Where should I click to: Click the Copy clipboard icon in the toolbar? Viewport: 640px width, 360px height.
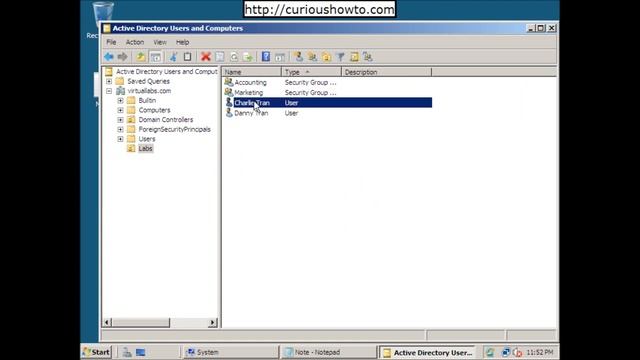click(x=187, y=57)
